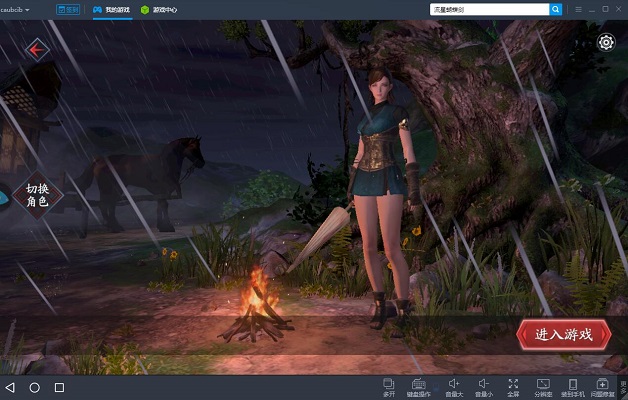Expand the 更多 more tools tab
The height and width of the screenshot is (400, 628).
(x=623, y=387)
